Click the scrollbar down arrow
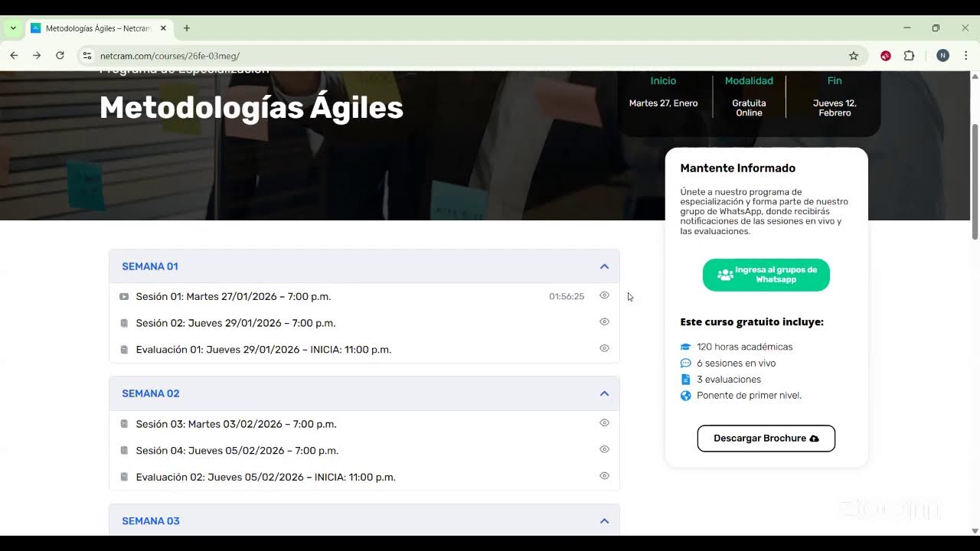Viewport: 980px width, 551px height. click(x=975, y=530)
